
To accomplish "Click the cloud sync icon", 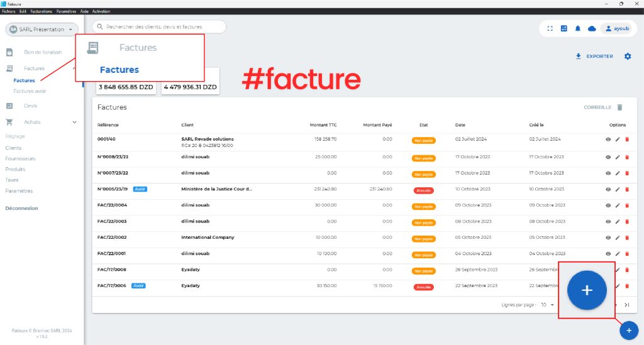I will point(592,29).
